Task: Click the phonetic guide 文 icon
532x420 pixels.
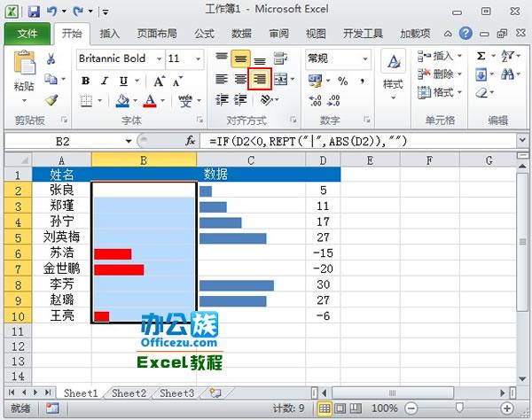Action: (x=185, y=101)
